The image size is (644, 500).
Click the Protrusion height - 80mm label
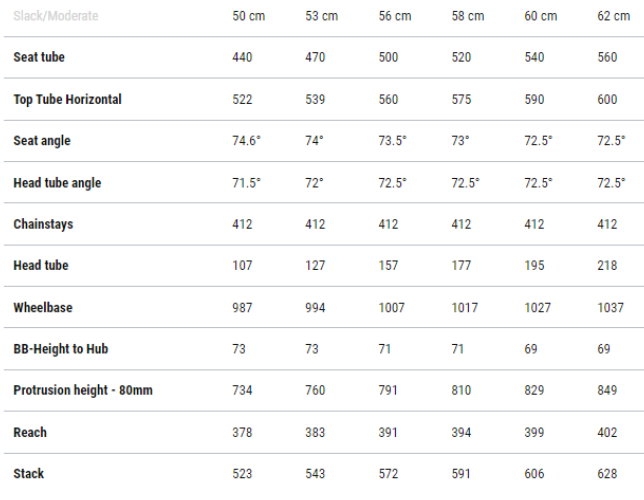click(83, 390)
